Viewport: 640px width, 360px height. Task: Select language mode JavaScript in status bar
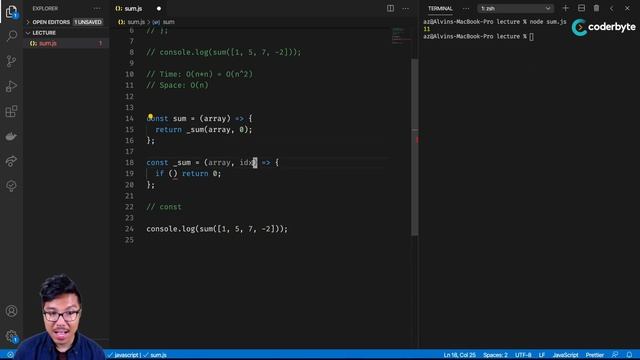[x=565, y=355]
